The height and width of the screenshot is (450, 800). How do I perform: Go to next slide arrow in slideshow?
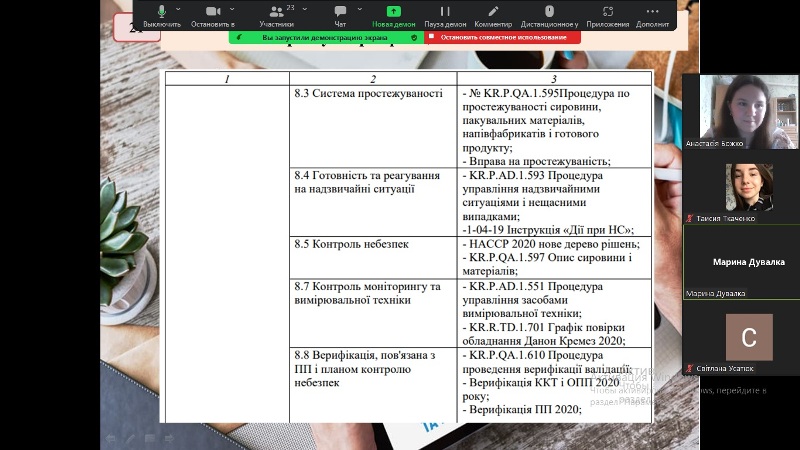169,438
